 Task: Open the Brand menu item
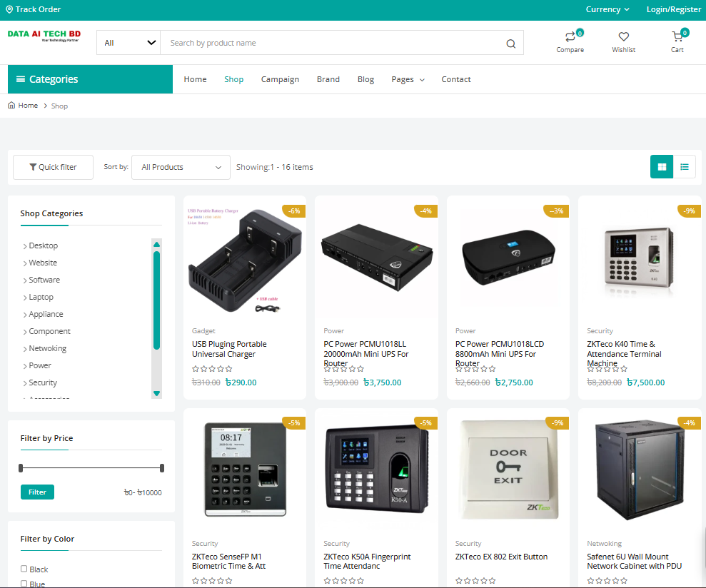(328, 79)
